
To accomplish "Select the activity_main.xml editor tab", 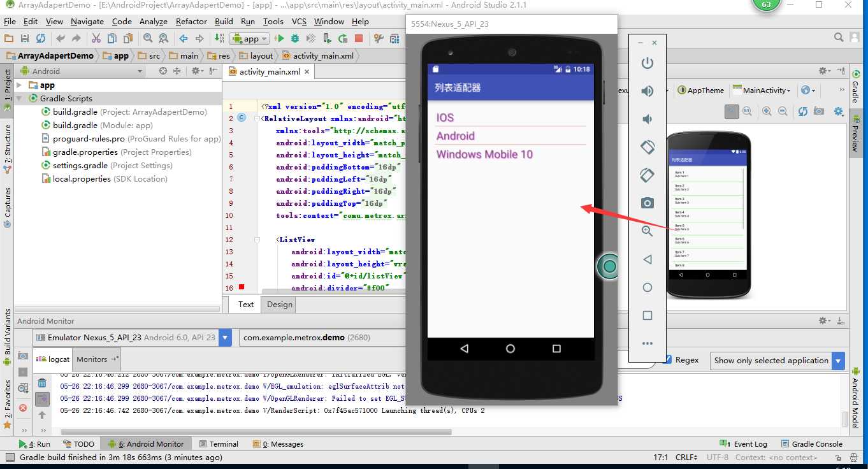I will click(x=269, y=71).
